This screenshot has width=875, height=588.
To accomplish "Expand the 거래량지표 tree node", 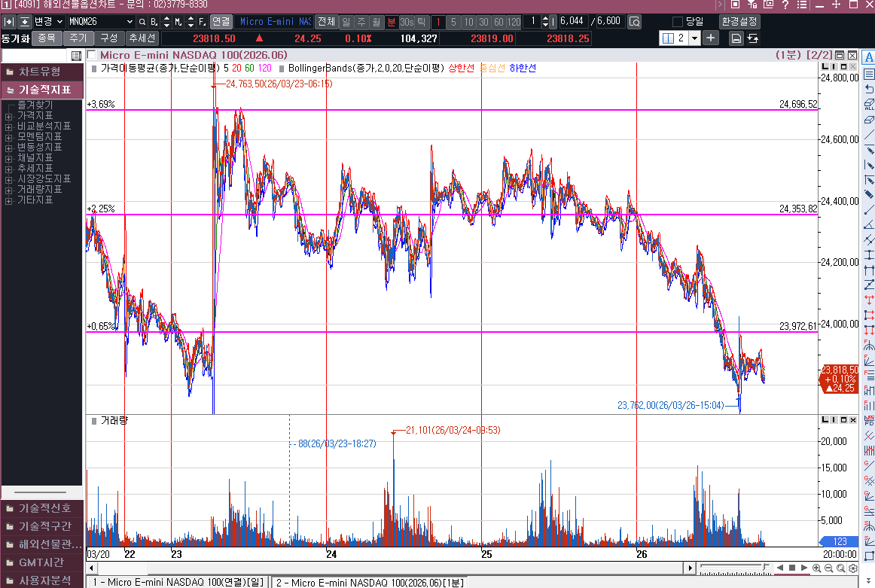I will [x=9, y=190].
